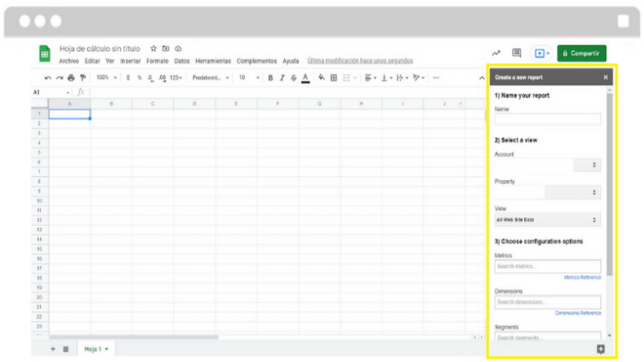
Task: Open the Metrics Reference link
Action: (583, 277)
